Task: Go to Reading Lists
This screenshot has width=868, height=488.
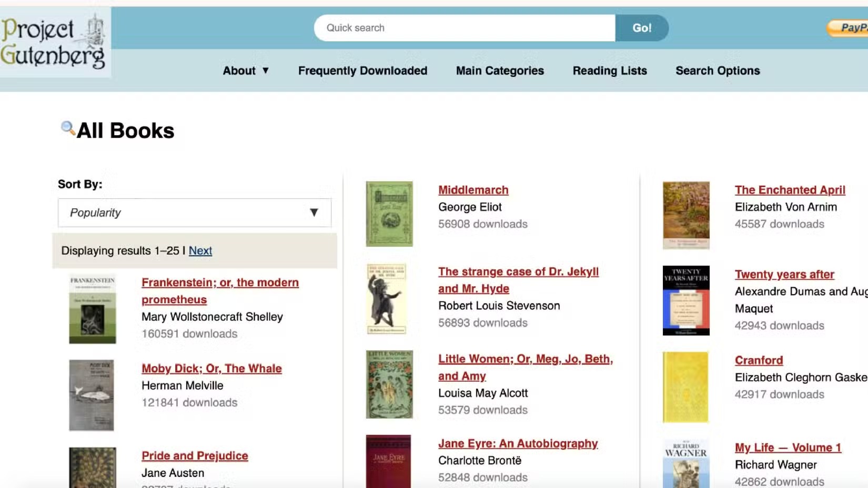Action: [609, 70]
